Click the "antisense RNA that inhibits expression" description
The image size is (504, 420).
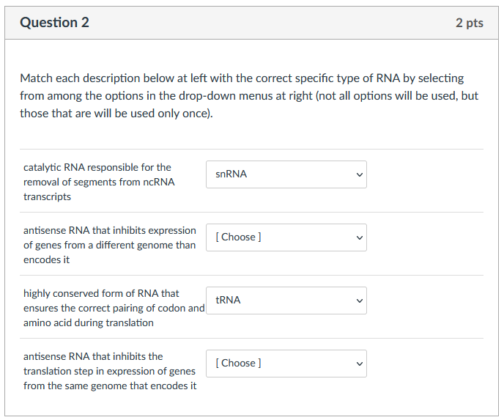pyautogui.click(x=110, y=230)
